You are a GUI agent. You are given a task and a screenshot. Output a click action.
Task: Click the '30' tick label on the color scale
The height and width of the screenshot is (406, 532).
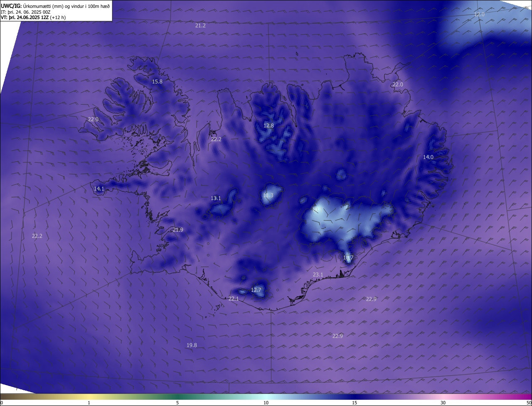tap(443, 403)
